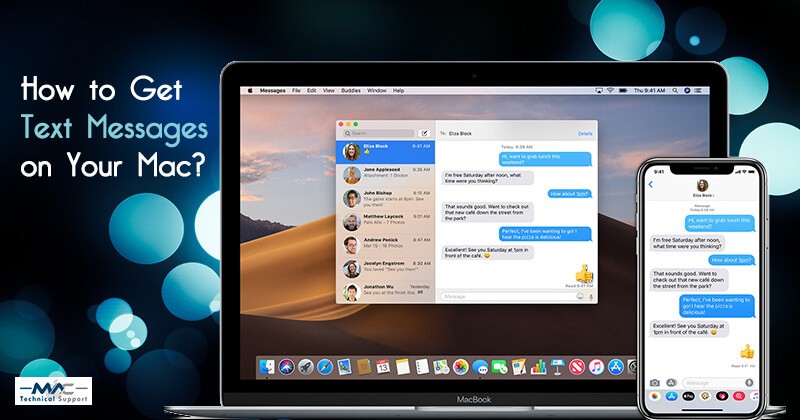
Task: Click Messages speech bubble icon in dock
Action: (x=480, y=366)
